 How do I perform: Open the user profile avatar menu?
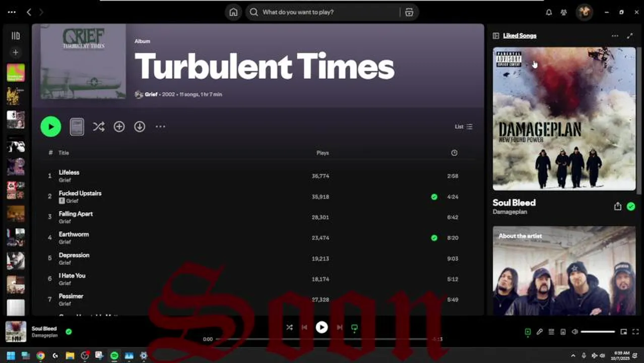(x=585, y=12)
